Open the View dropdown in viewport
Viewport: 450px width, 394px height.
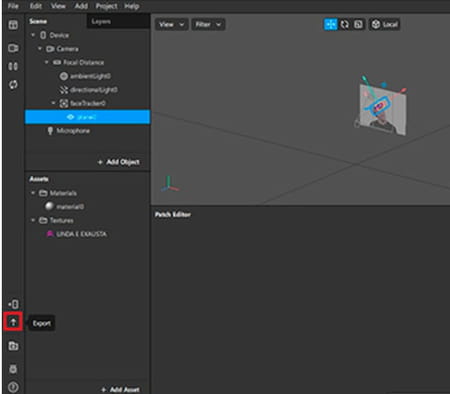point(172,24)
